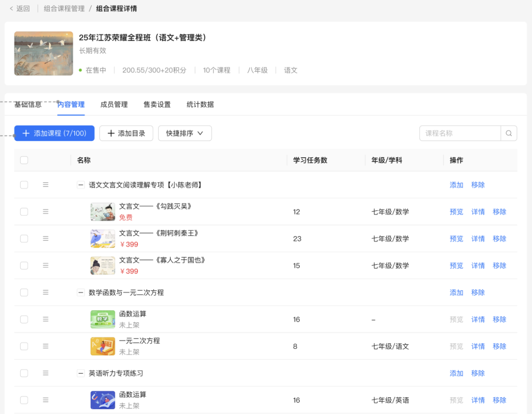Viewport: 532px width, 414px height.
Task: Switch to the 基础信息 tab
Action: click(x=28, y=104)
